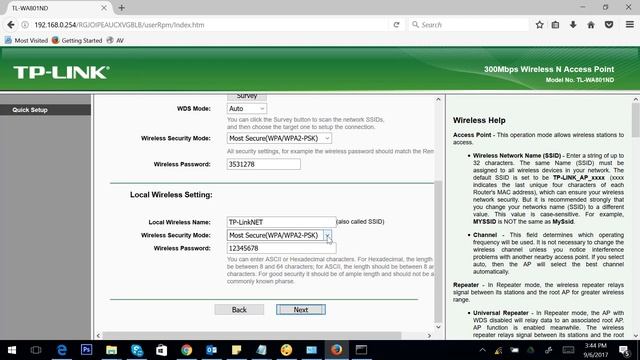This screenshot has width=640, height=360.
Task: Click the Next button
Action: click(x=301, y=310)
